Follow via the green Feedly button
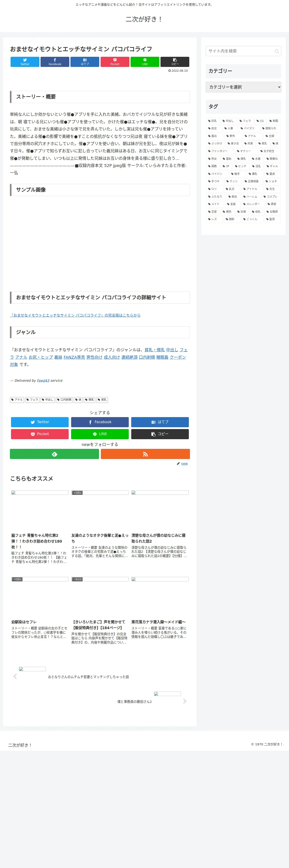 pyautogui.click(x=54, y=454)
